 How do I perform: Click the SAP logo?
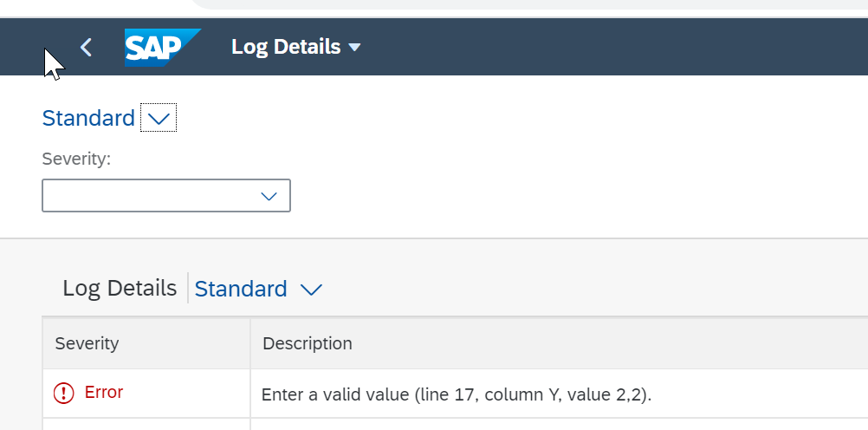tap(163, 48)
